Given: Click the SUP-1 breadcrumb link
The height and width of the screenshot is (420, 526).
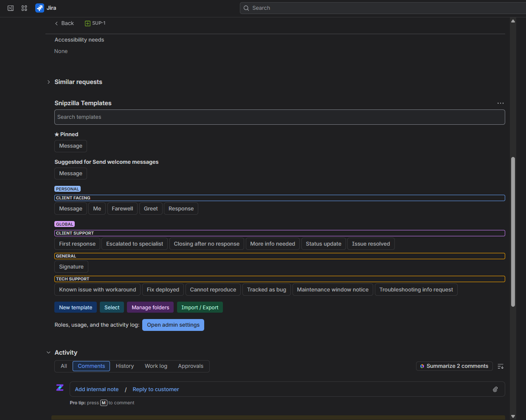Looking at the screenshot, I should click(x=99, y=23).
